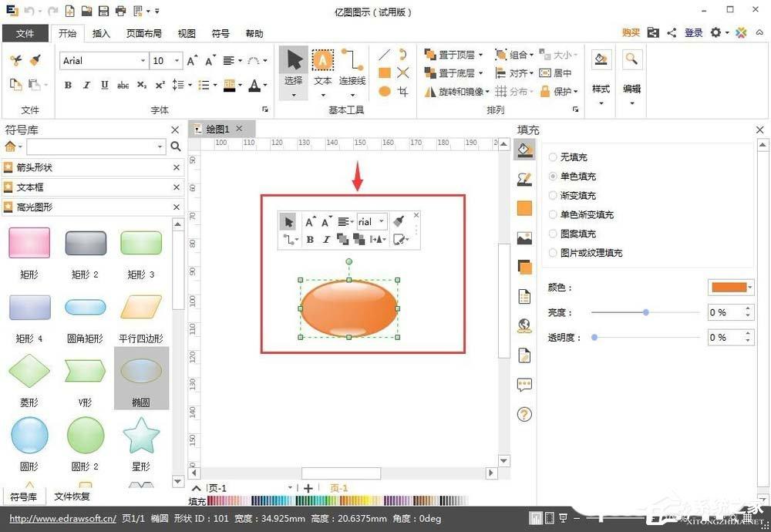Open the line style panel icon
Image resolution: width=771 pixels, height=532 pixels.
coord(524,179)
